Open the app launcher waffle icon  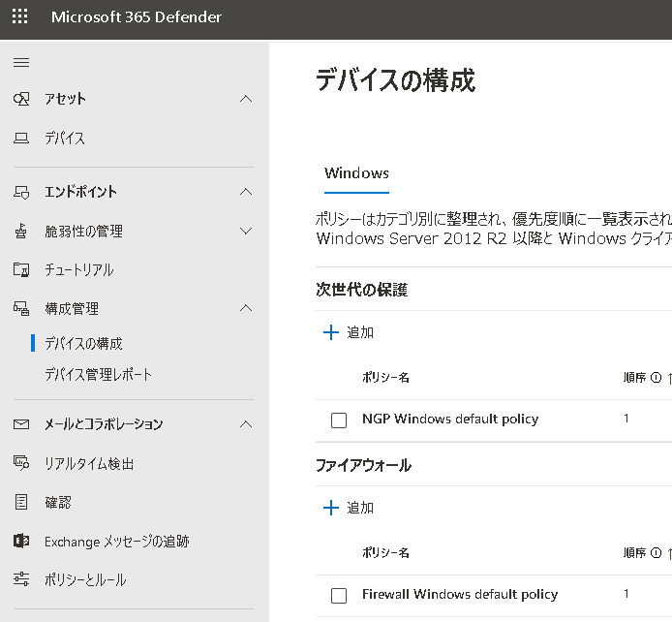tap(20, 17)
